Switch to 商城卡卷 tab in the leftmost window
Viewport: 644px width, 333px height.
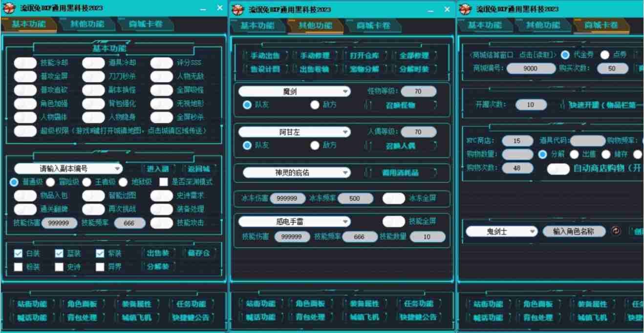(x=146, y=24)
